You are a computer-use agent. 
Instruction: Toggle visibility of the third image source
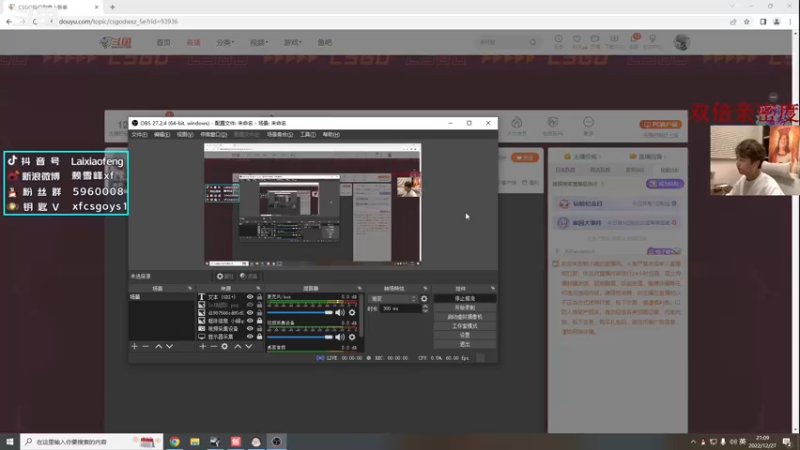[x=250, y=313]
